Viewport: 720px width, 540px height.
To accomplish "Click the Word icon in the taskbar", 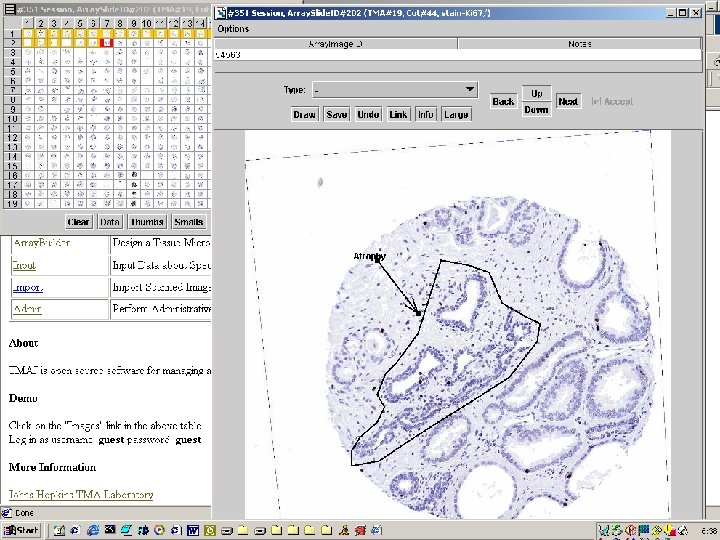I will pos(193,529).
